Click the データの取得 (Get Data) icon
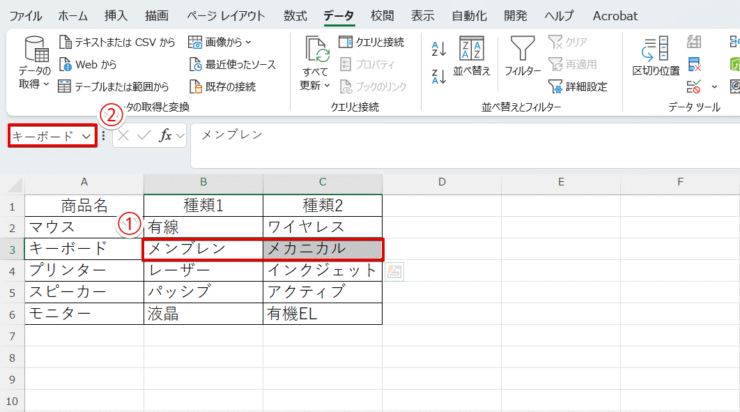This screenshot has height=412, width=740. pos(35,51)
